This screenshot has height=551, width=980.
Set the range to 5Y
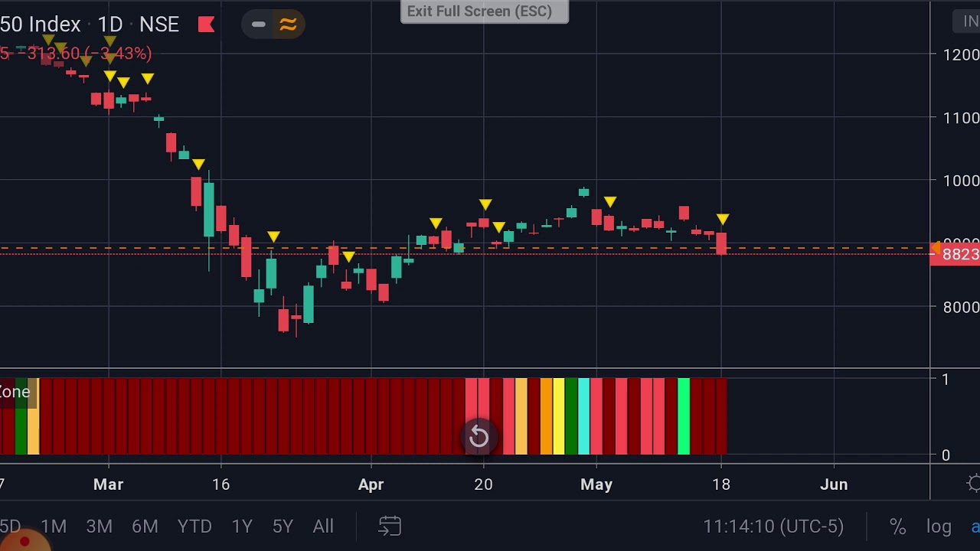283,527
